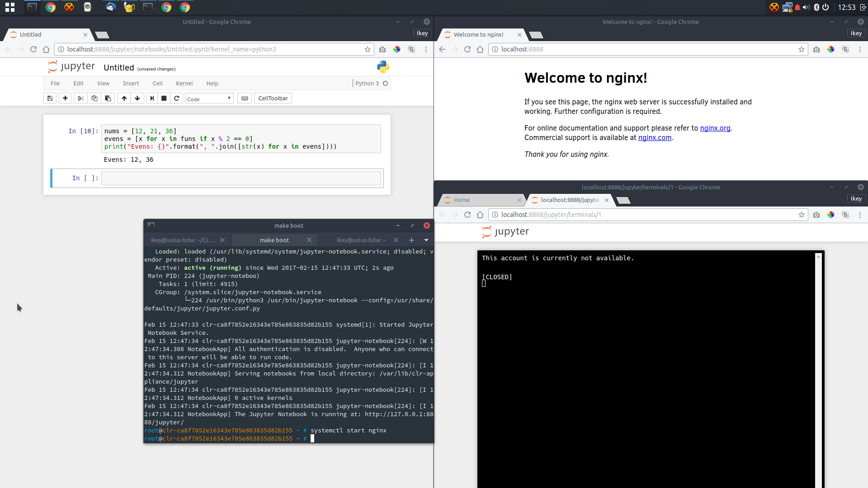Screen dimensions: 868x488
Task: Reload the Untitled notebook page
Action: click(33, 49)
